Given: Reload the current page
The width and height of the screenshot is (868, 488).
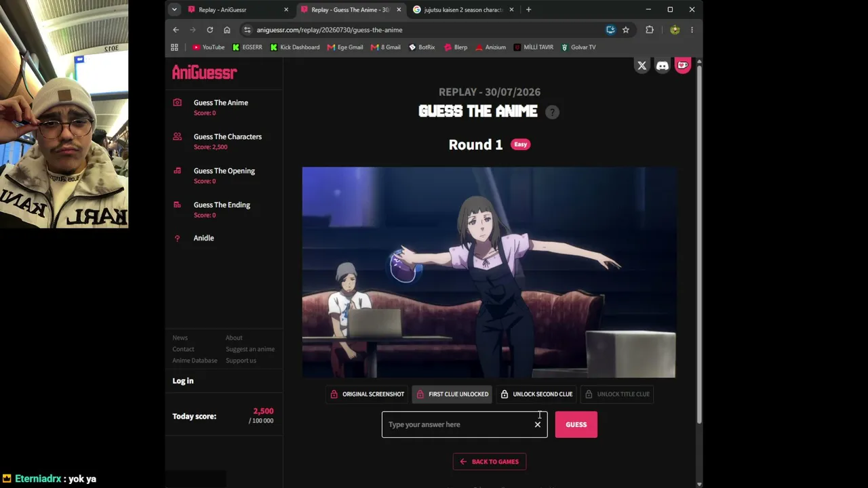Looking at the screenshot, I should tap(210, 30).
